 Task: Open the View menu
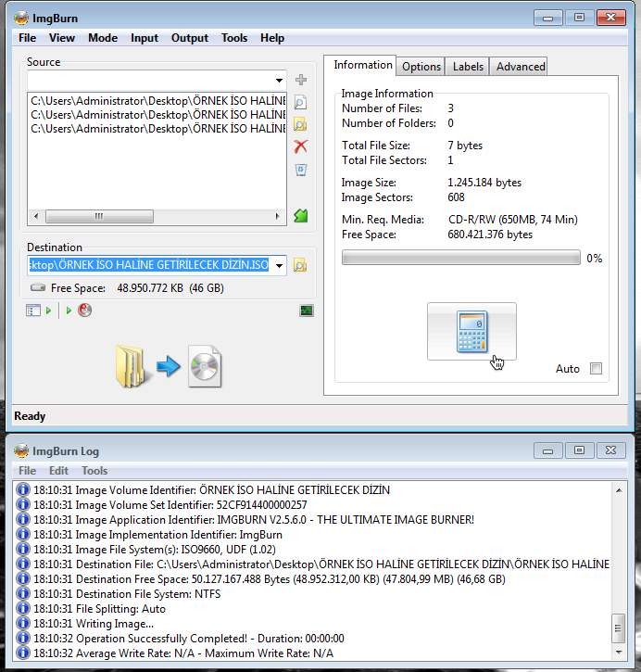point(62,38)
